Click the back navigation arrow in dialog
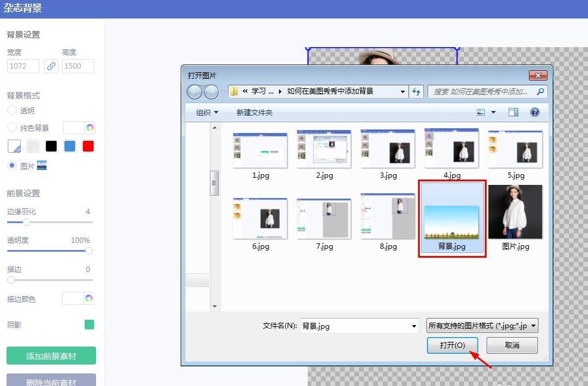This screenshot has width=588, height=386. tap(195, 92)
